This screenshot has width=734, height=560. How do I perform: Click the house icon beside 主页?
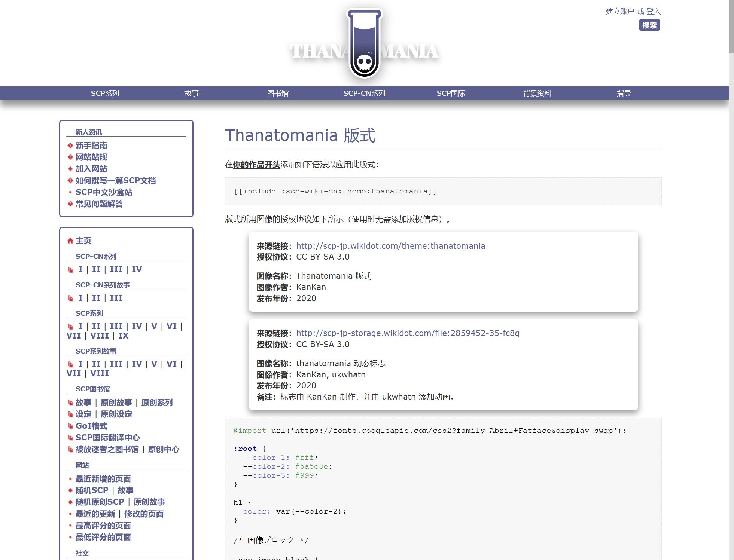tap(70, 241)
